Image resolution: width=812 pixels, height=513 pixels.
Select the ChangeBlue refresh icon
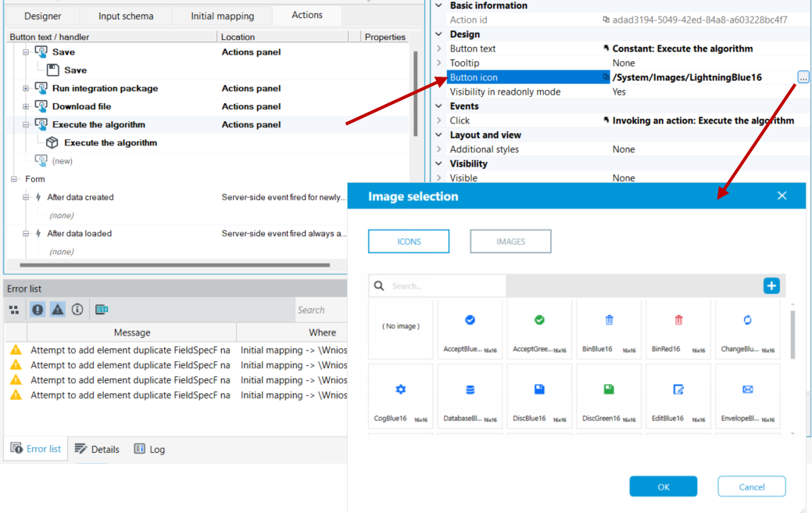click(x=747, y=329)
